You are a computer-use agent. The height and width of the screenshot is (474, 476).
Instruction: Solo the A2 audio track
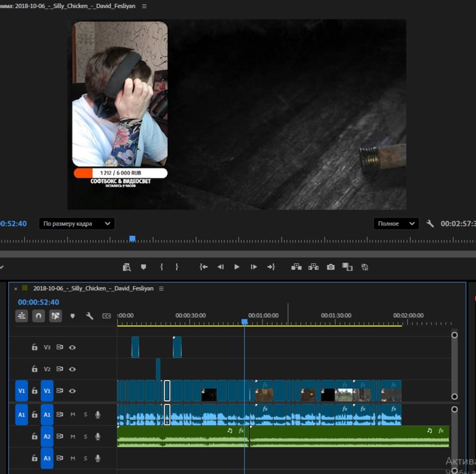tap(85, 436)
